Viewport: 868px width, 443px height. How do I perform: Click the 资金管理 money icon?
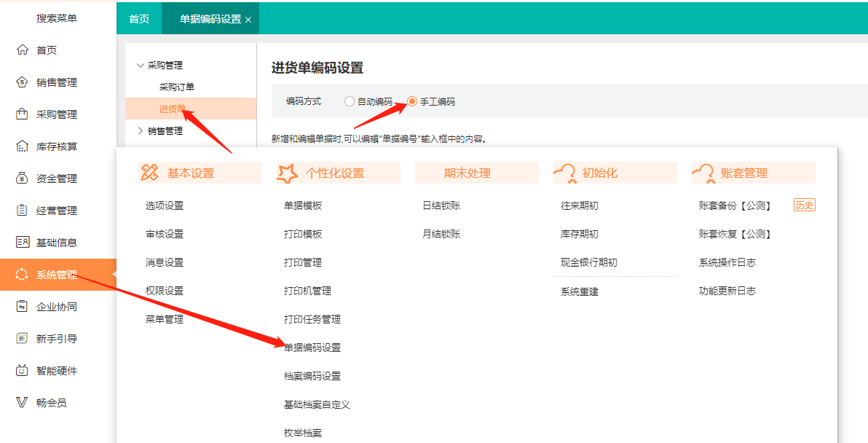(x=22, y=179)
